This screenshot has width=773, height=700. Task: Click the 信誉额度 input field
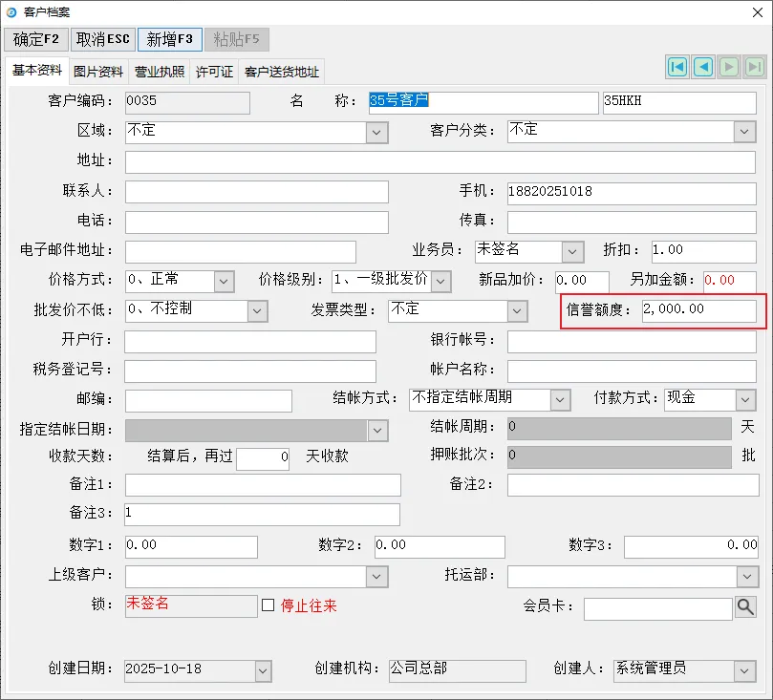coord(698,310)
